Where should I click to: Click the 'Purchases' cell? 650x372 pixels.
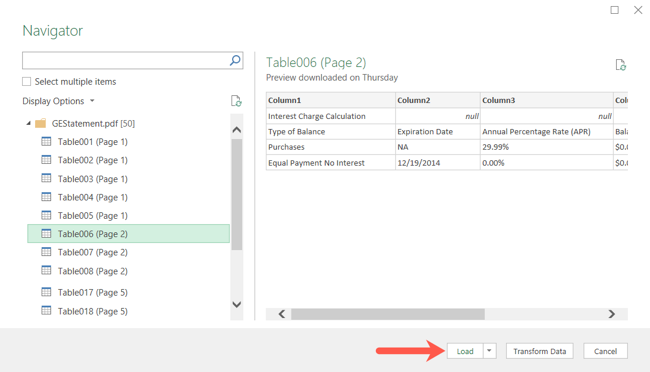(x=330, y=147)
